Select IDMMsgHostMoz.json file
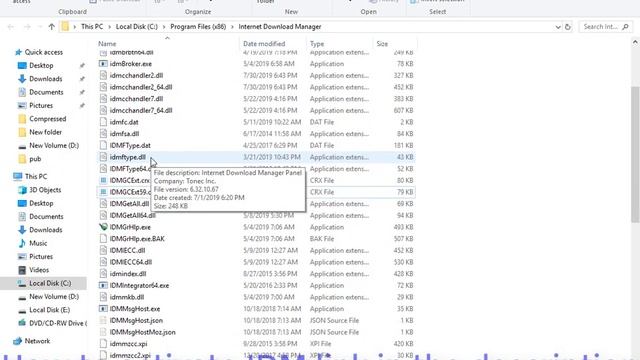The width and height of the screenshot is (640, 360). tap(142, 332)
